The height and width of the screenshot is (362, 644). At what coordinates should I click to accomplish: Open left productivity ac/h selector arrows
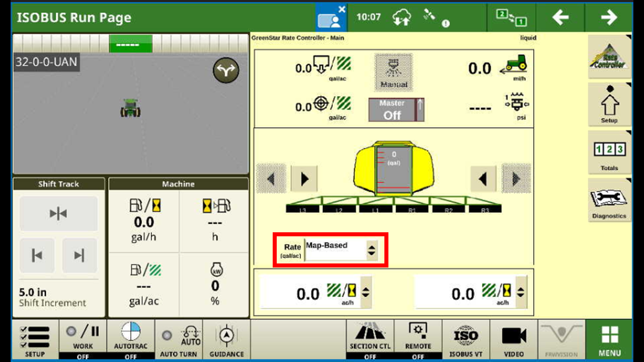click(366, 292)
